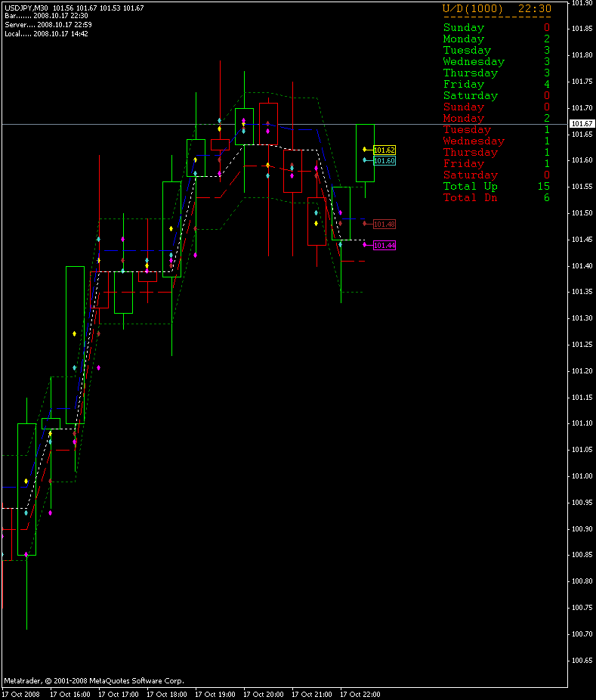Click the green Saturday row
The height and width of the screenshot is (700, 596).
click(x=496, y=95)
